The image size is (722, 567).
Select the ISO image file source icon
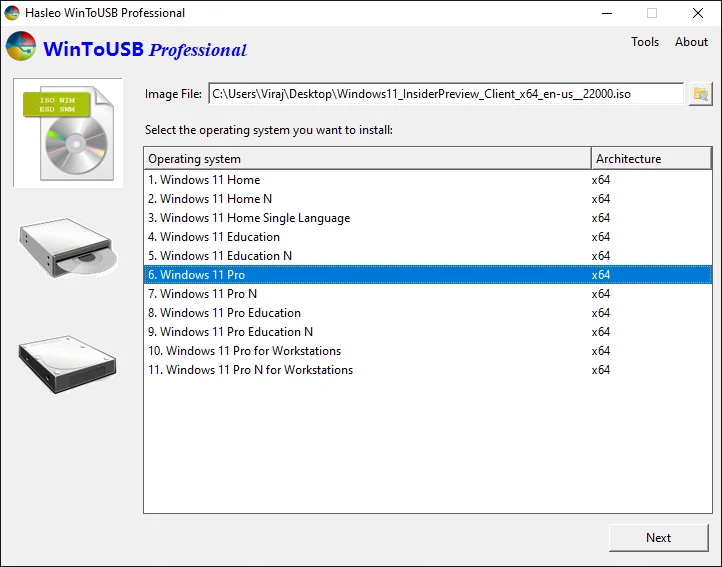pos(68,133)
